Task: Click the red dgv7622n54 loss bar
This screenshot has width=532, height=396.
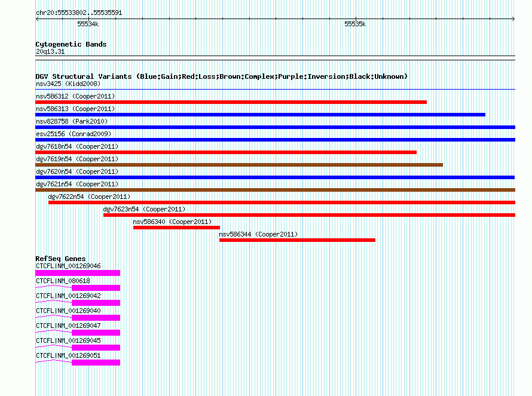Action: click(282, 202)
